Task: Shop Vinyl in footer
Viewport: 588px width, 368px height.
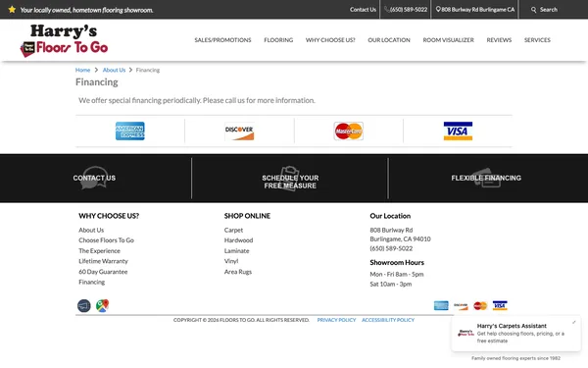Action: [x=231, y=261]
